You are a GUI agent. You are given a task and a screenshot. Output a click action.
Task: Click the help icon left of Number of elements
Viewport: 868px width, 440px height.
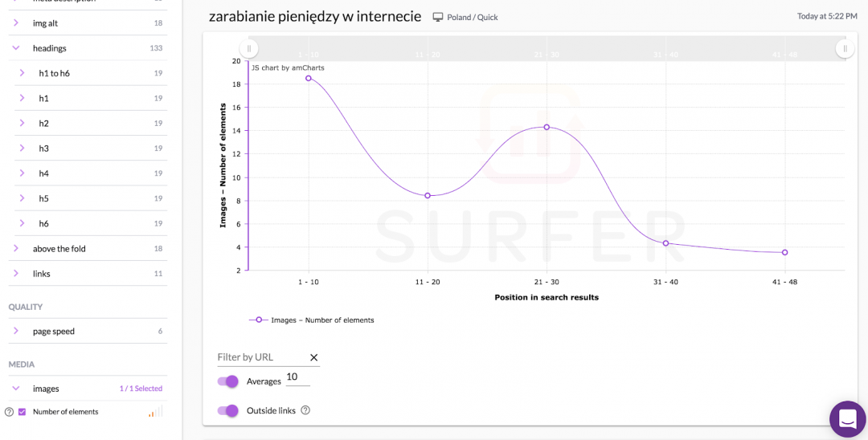9,412
